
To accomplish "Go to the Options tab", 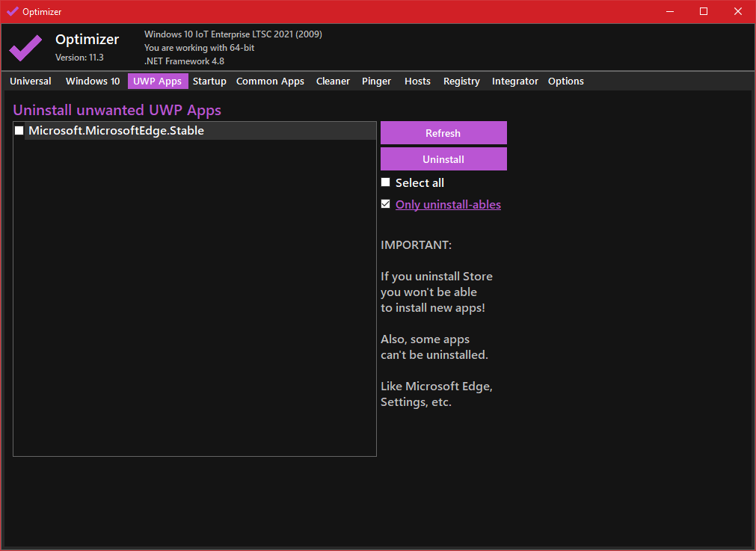I will click(565, 81).
